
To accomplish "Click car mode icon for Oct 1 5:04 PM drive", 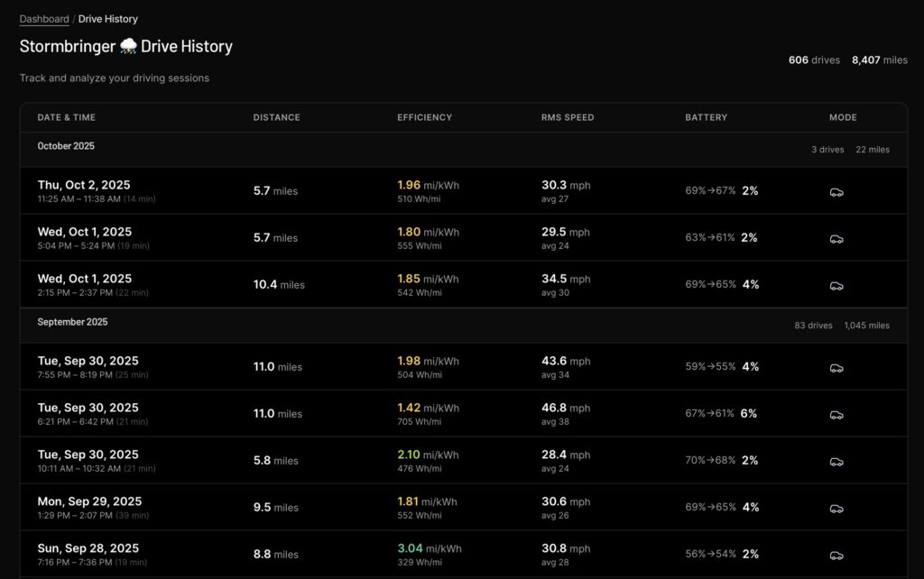I will click(x=836, y=239).
